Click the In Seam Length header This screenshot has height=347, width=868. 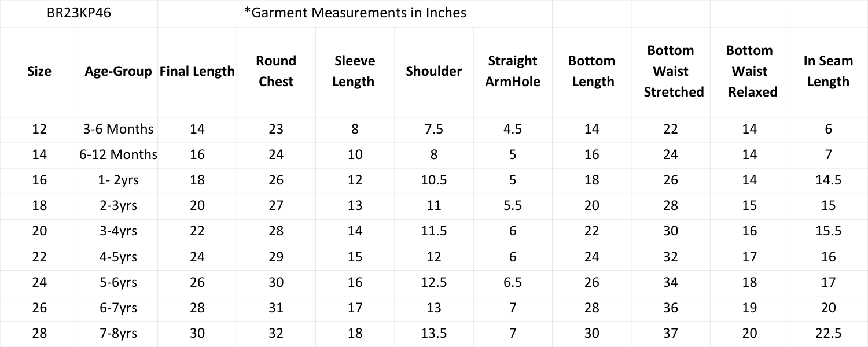(828, 72)
